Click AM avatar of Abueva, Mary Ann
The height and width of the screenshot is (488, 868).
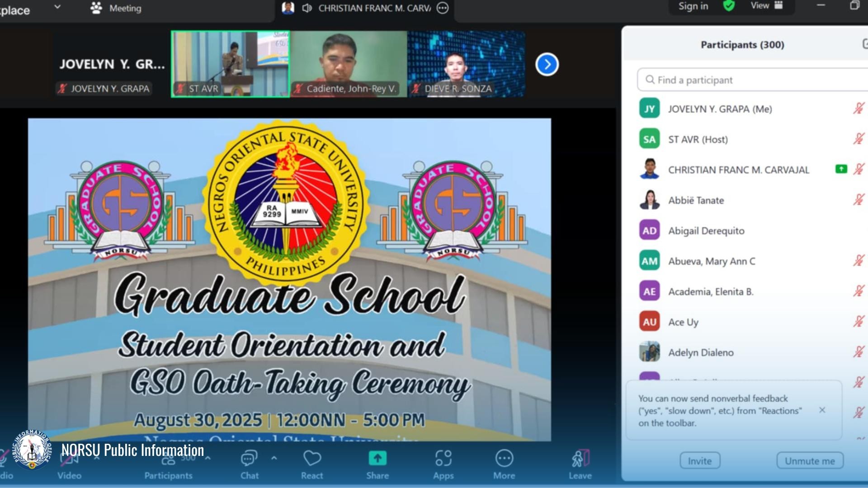pyautogui.click(x=650, y=261)
